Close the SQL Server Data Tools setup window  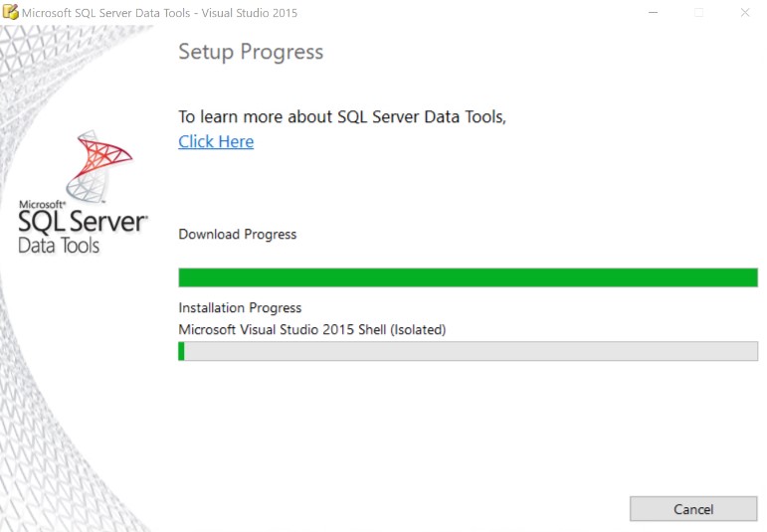coord(744,13)
